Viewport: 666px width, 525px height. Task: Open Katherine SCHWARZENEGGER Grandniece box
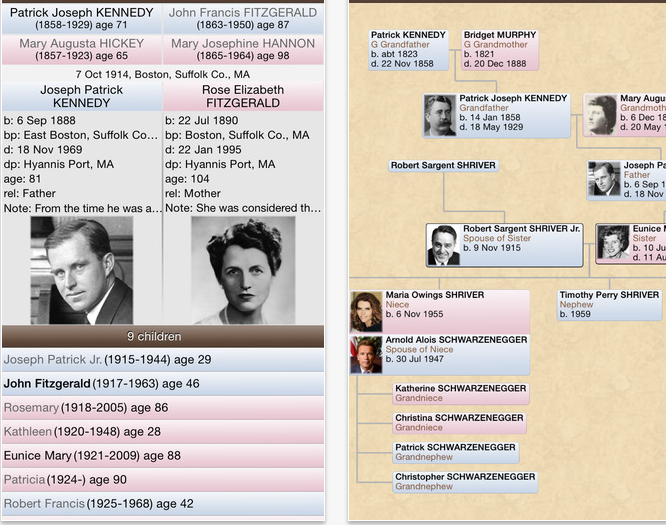[461, 394]
